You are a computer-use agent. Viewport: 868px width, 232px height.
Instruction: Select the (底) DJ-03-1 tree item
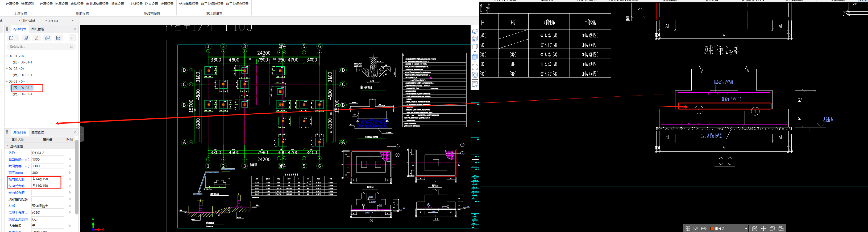(x=23, y=94)
